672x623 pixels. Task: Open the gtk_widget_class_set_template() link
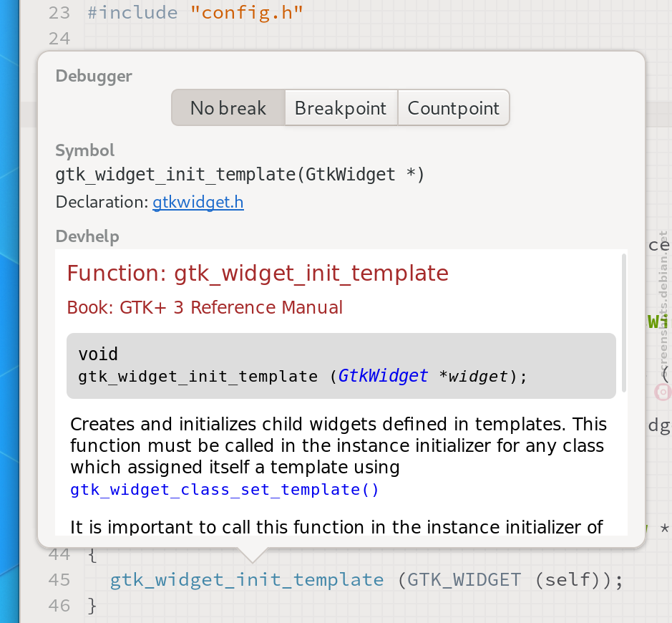[224, 489]
